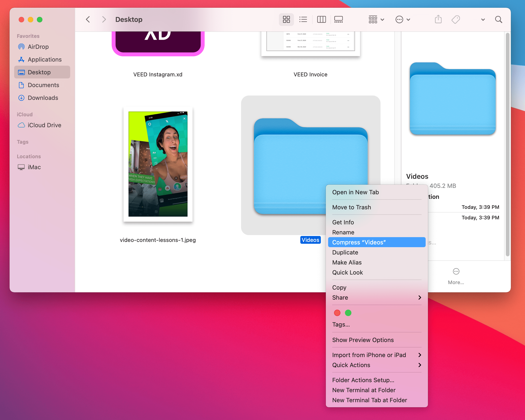Screen dimensions: 525x420
Task: Select Compress "Videos" from the context menu
Action: [x=359, y=242]
